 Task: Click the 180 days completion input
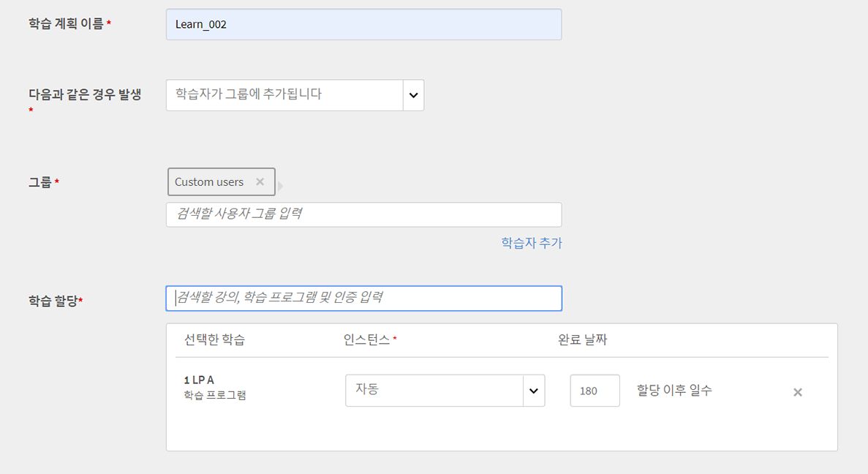595,391
